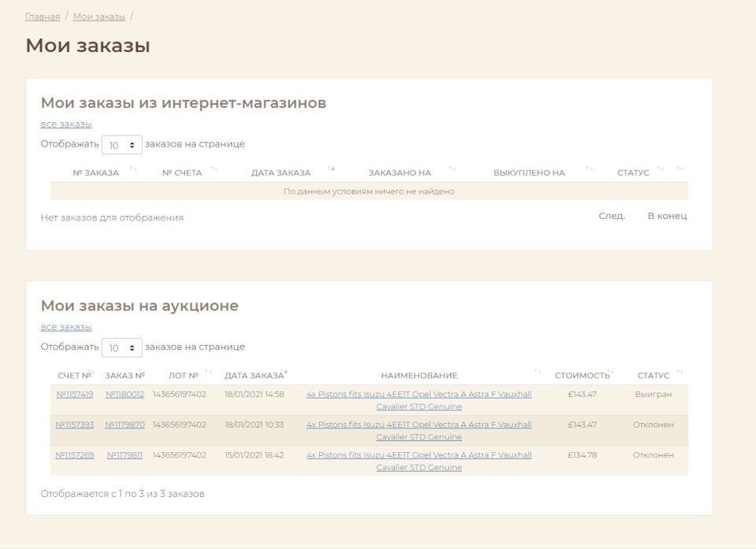Click lot number in the №1157419 row
756x549 pixels.
click(180, 394)
